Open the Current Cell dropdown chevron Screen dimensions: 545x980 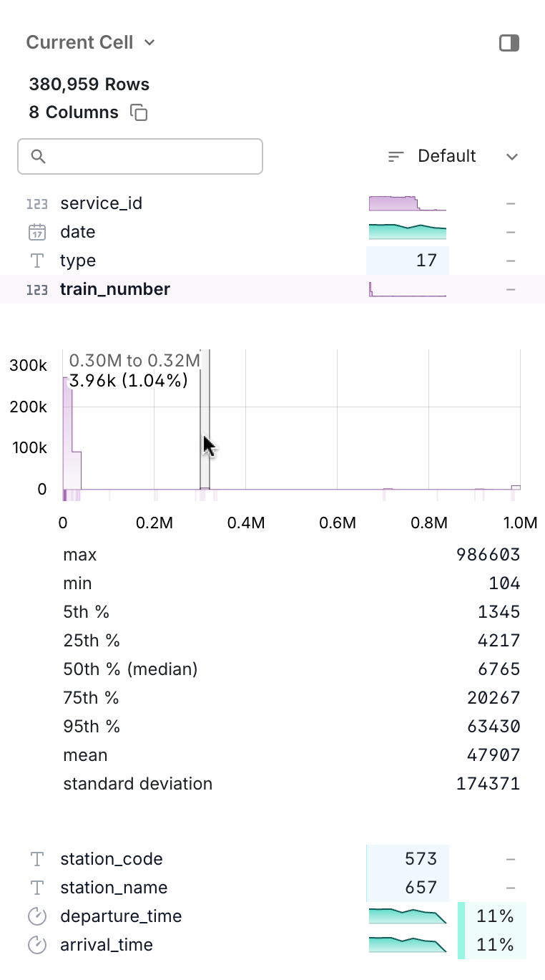click(x=149, y=43)
